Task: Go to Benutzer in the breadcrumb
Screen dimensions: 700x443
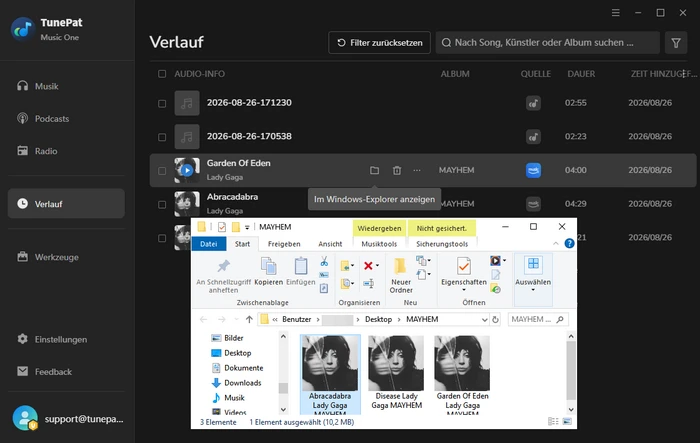Action: click(296, 319)
